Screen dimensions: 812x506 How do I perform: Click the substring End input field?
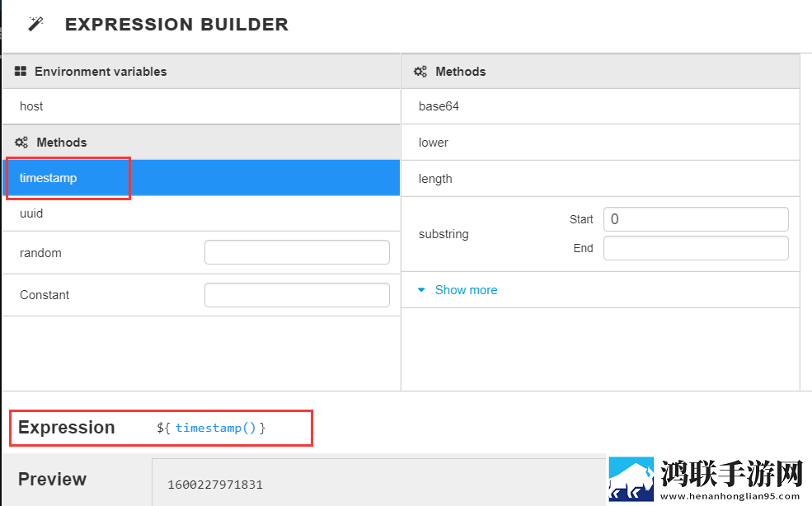pyautogui.click(x=696, y=248)
